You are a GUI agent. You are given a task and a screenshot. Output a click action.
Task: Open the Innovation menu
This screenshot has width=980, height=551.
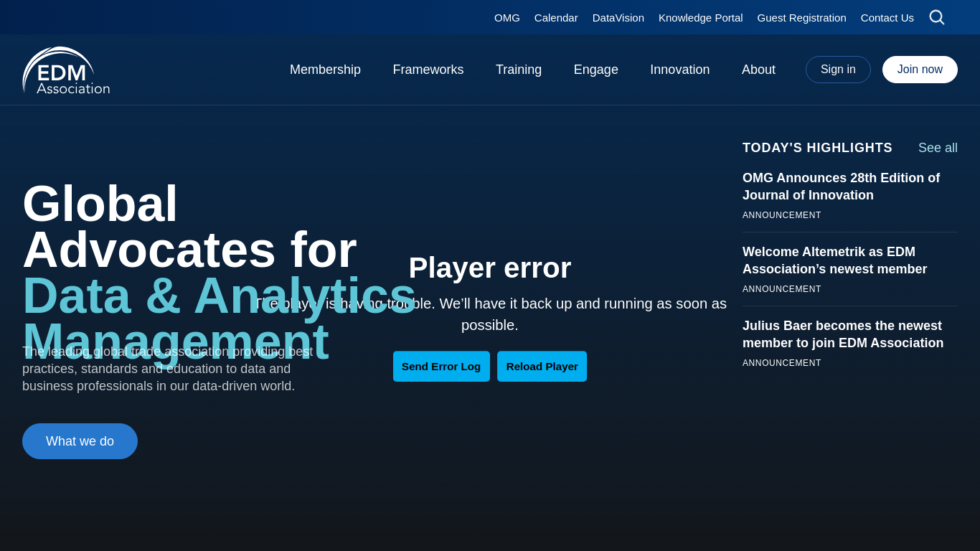click(680, 70)
